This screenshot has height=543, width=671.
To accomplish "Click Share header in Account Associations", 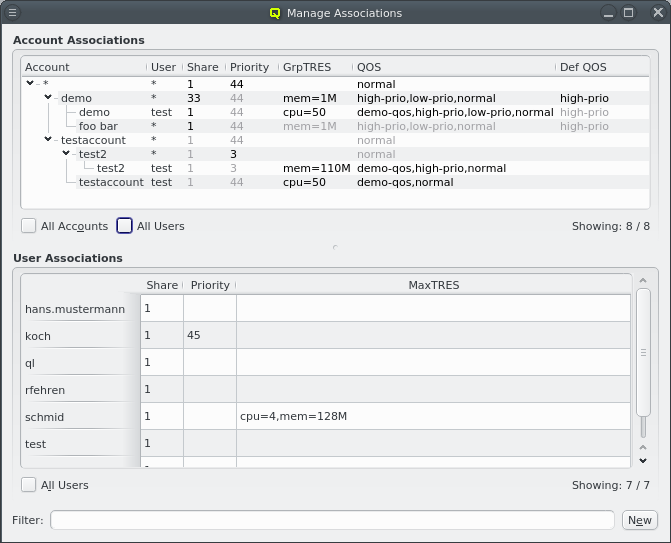I will tap(204, 67).
